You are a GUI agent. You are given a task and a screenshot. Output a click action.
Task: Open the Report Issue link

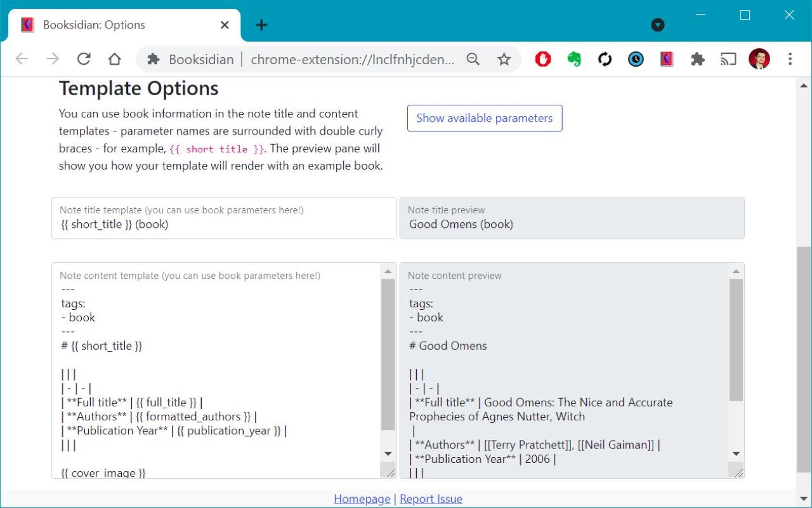[x=431, y=498]
